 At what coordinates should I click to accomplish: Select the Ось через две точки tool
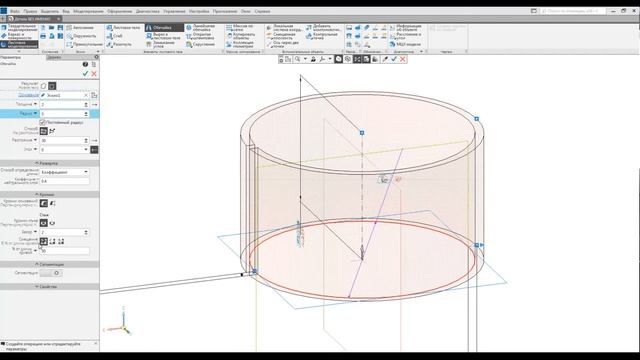[282, 44]
